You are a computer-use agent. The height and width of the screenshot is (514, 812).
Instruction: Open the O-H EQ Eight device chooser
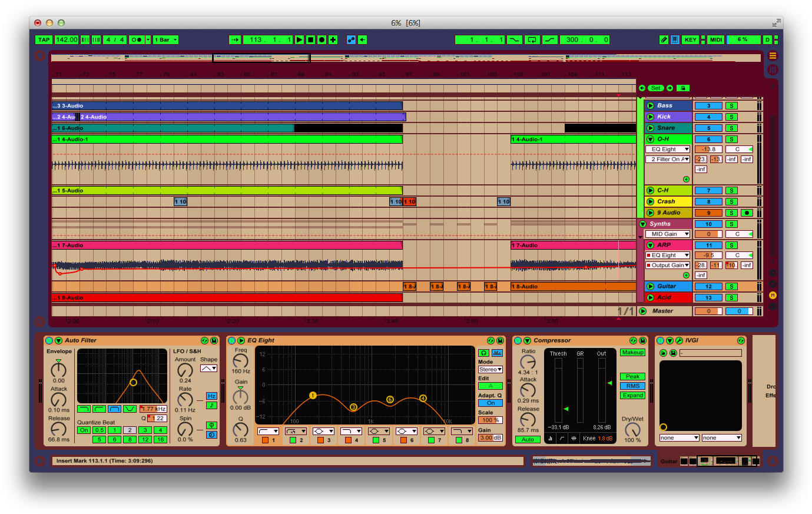(668, 150)
